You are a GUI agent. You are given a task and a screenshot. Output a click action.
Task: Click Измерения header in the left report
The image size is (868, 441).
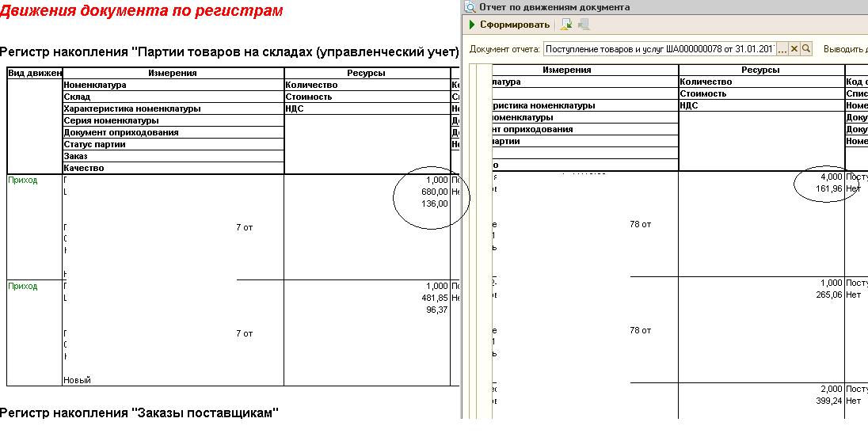coord(173,73)
